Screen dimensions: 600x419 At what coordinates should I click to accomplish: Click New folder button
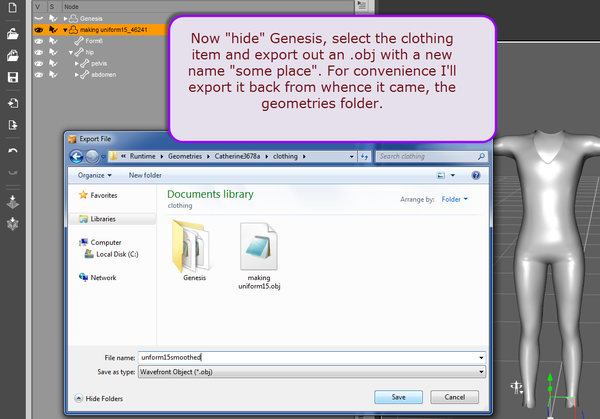[x=145, y=175]
